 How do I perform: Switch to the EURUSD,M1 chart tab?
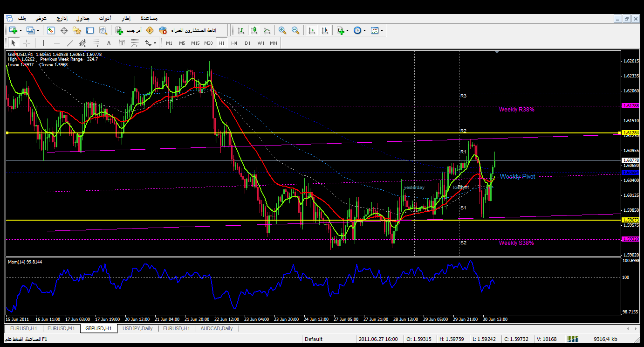coord(62,328)
